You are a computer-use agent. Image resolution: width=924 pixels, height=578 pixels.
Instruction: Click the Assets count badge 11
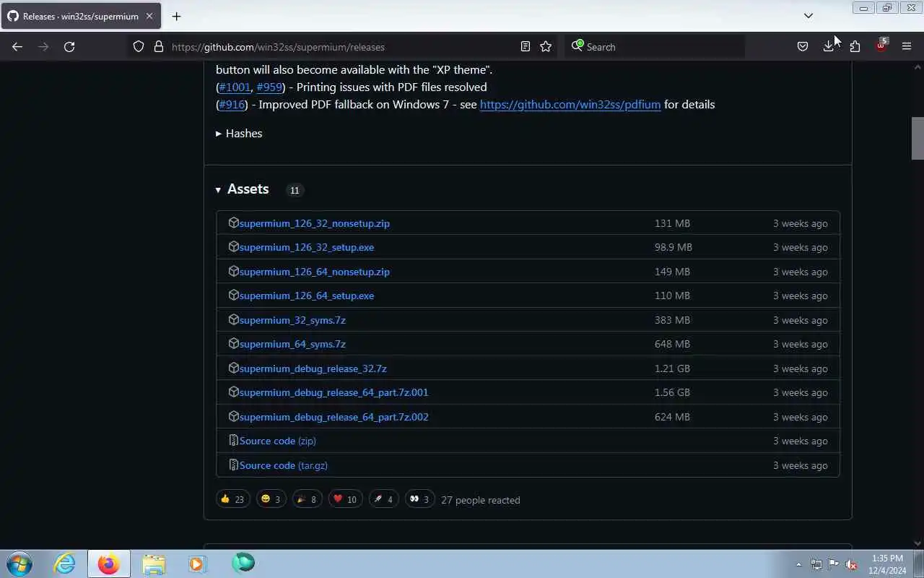(x=294, y=190)
